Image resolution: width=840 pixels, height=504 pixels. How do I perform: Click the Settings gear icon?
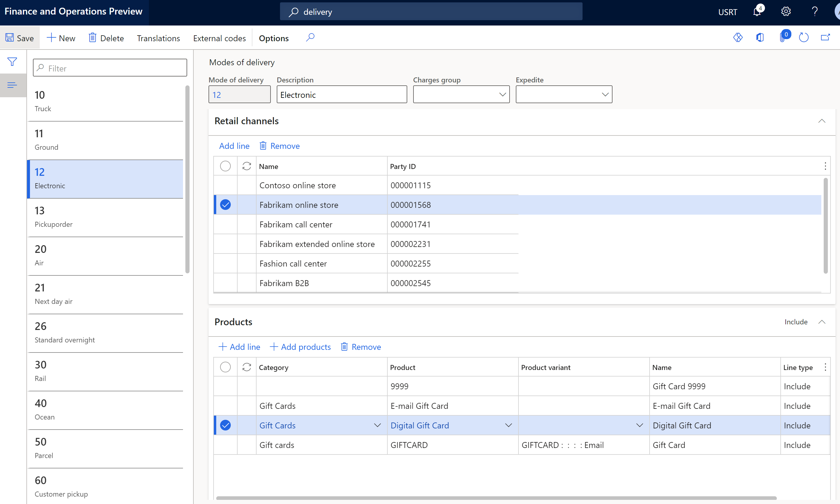pos(787,12)
